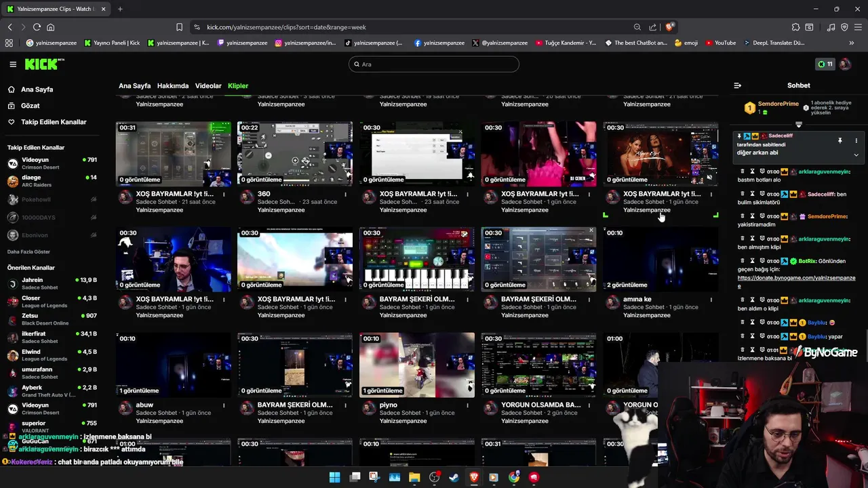
Task: Open the browser home page
Action: pos(50,27)
